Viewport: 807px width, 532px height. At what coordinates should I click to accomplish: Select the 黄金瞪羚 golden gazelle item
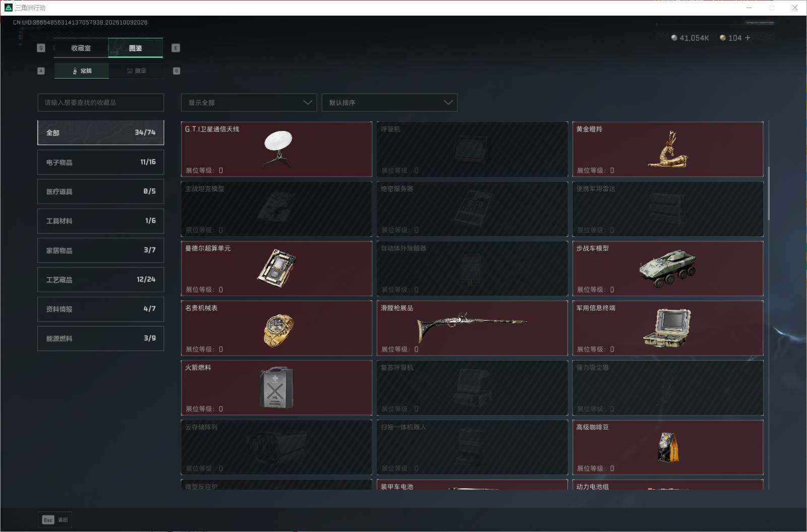coord(668,149)
